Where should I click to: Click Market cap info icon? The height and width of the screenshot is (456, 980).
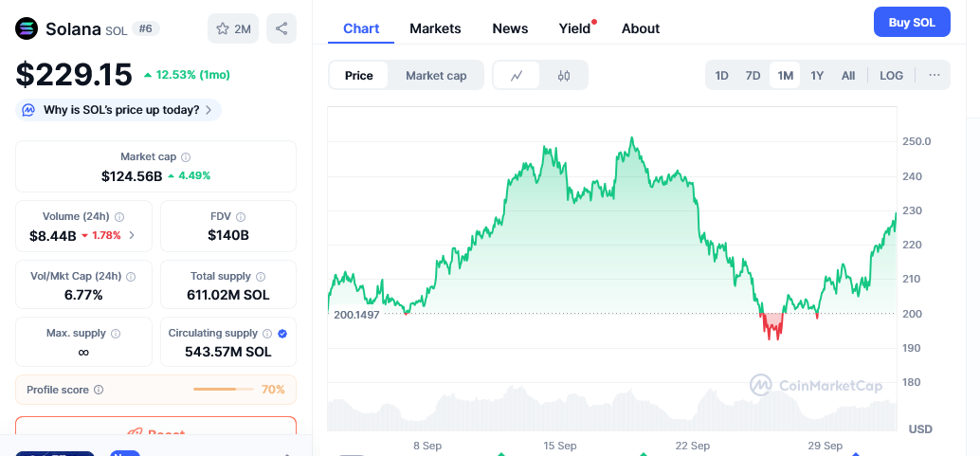click(186, 156)
